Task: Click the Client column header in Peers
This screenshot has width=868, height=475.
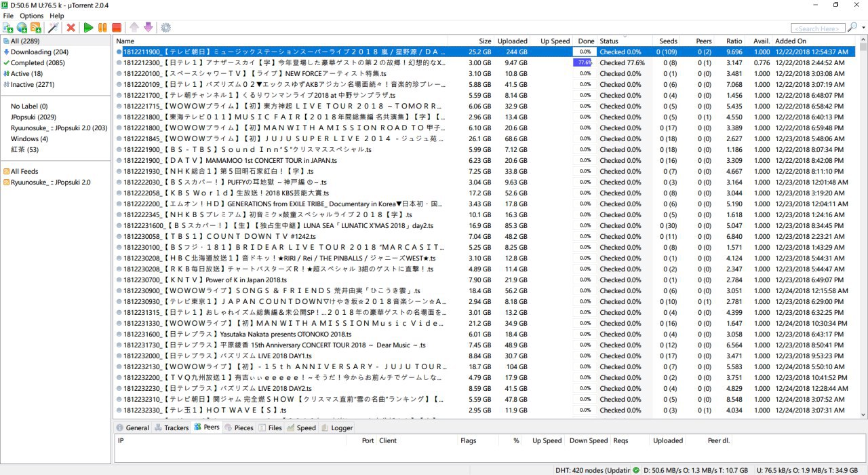Action: (x=418, y=440)
